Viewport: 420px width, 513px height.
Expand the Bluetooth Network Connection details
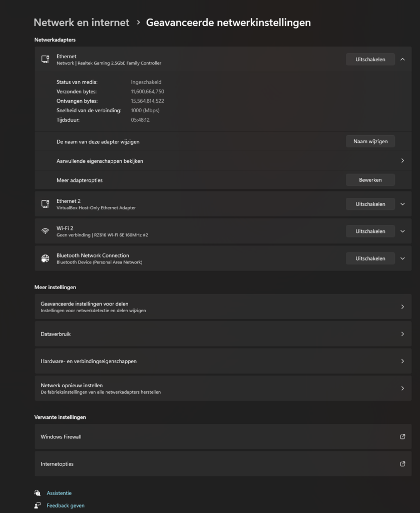(402, 258)
